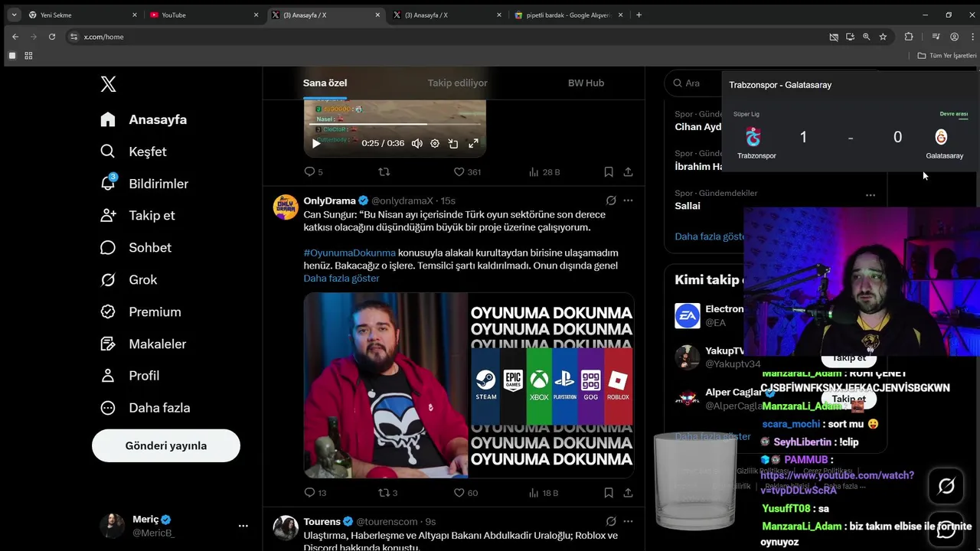Open Sohbet messages
The width and height of the screenshot is (980, 551).
pyautogui.click(x=136, y=248)
